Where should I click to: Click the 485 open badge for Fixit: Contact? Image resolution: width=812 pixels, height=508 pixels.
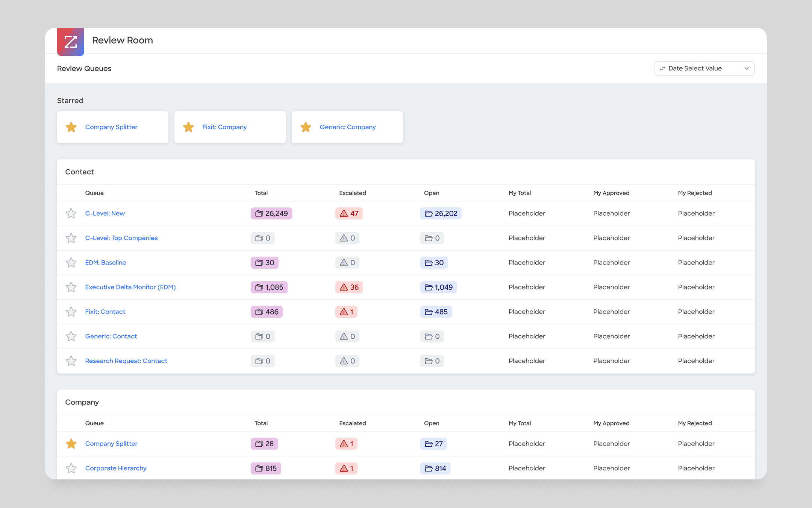436,312
